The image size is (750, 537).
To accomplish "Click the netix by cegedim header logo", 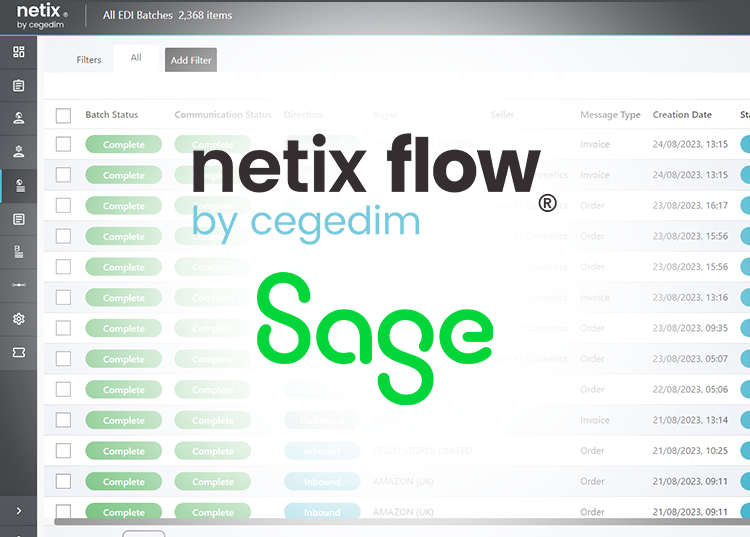I will [x=42, y=16].
